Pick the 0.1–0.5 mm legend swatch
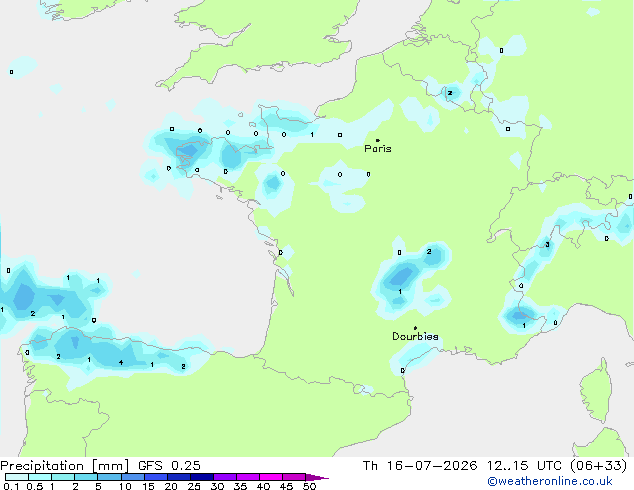The width and height of the screenshot is (634, 490). pyautogui.click(x=17, y=477)
